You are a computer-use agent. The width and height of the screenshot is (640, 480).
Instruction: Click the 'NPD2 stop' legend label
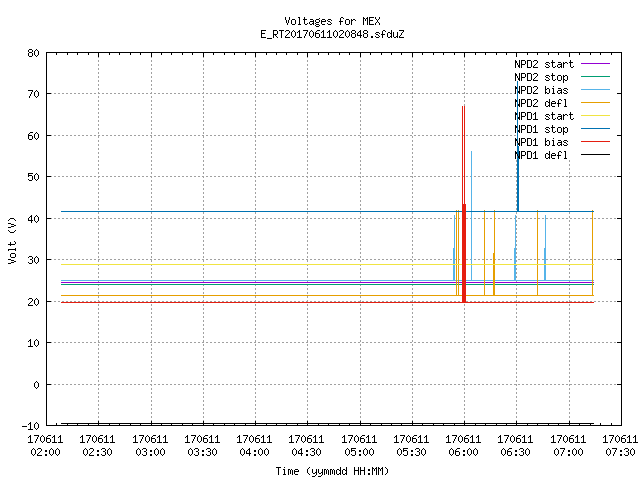click(541, 77)
